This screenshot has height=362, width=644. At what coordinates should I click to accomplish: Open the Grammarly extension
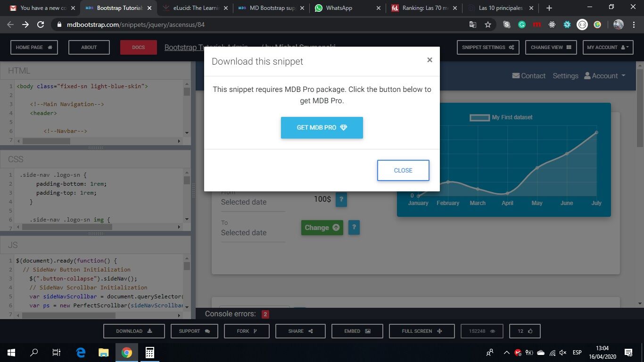(x=522, y=25)
